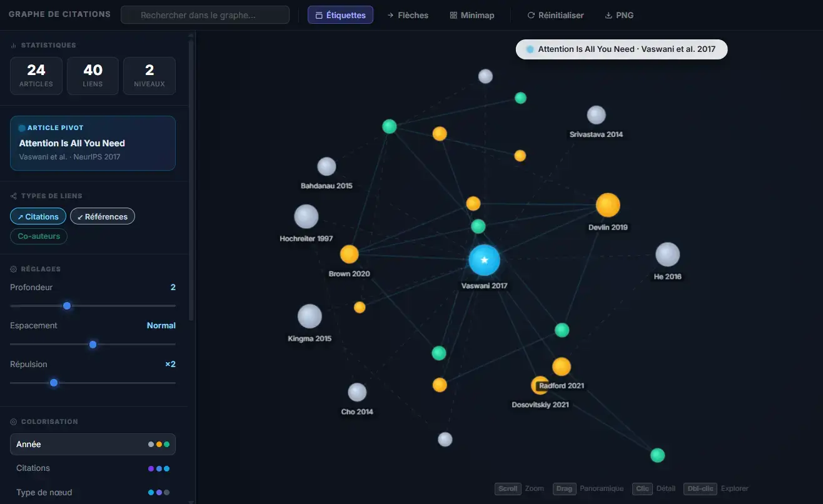Click the Kingma 2015 node
Viewport: 823px width, 504px height.
[x=310, y=316]
